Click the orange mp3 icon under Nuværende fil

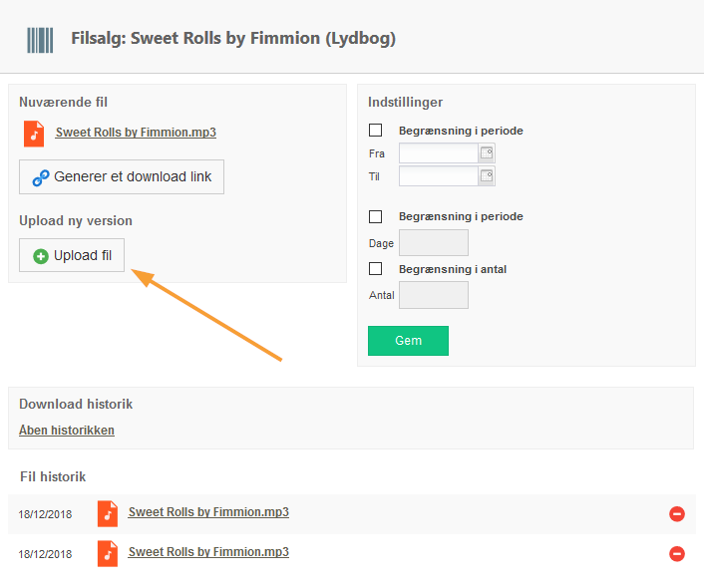pos(34,134)
